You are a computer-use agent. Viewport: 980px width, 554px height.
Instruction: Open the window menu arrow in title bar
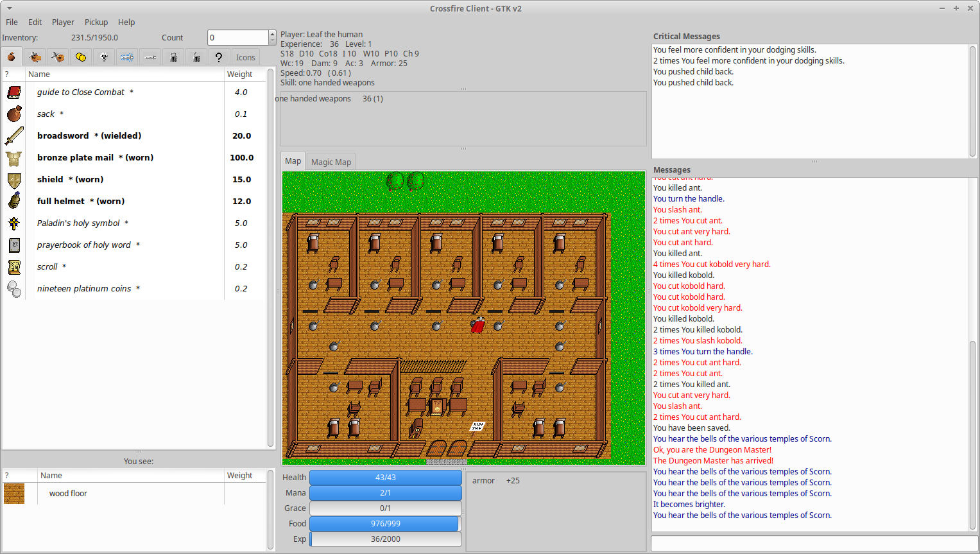tap(9, 8)
